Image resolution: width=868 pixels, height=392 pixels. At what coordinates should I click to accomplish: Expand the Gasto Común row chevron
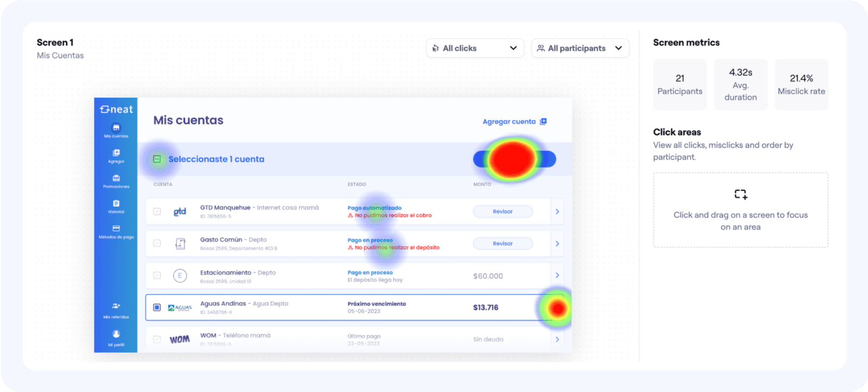pos(557,244)
